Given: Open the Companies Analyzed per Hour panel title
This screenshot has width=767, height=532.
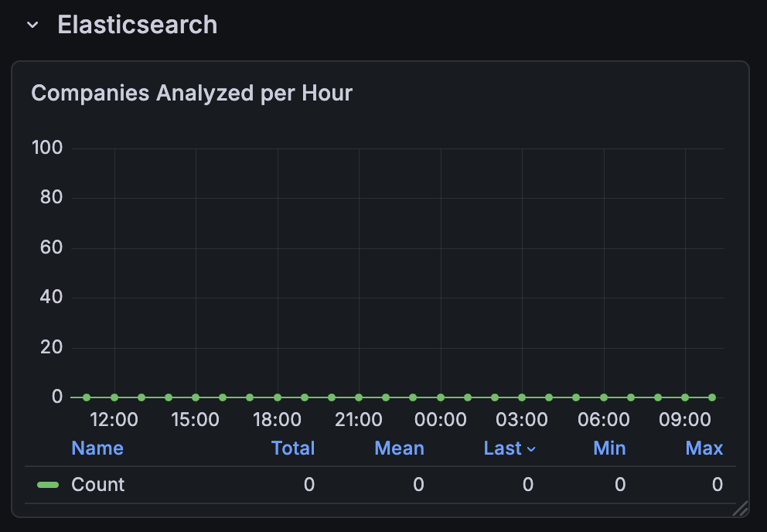Looking at the screenshot, I should [x=192, y=93].
